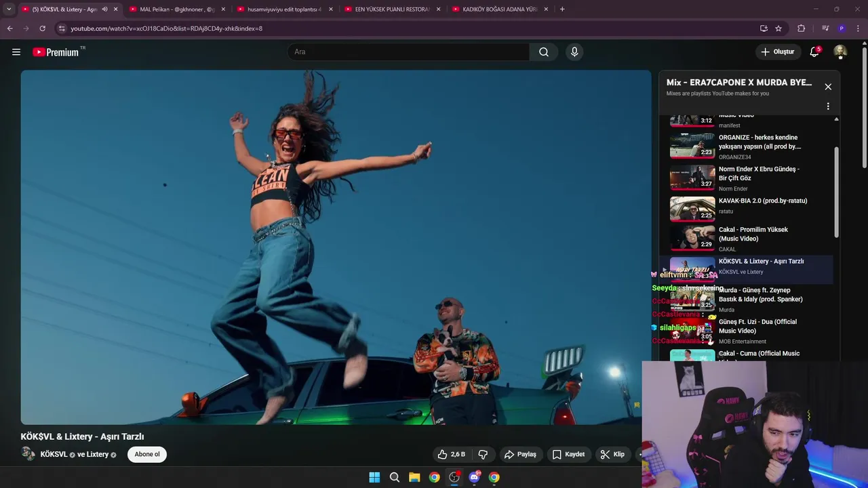Click the URL address bar
This screenshot has height=488, width=868.
(407, 28)
